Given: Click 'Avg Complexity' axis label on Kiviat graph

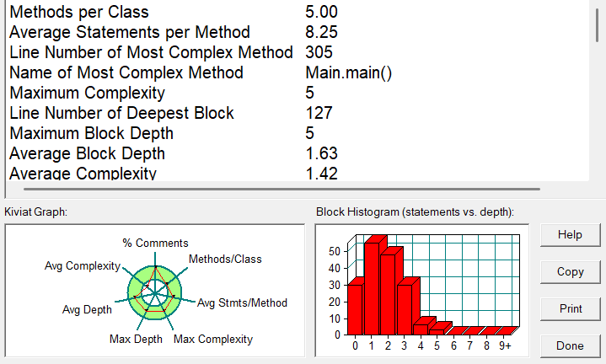Looking at the screenshot, I should pyautogui.click(x=83, y=266).
